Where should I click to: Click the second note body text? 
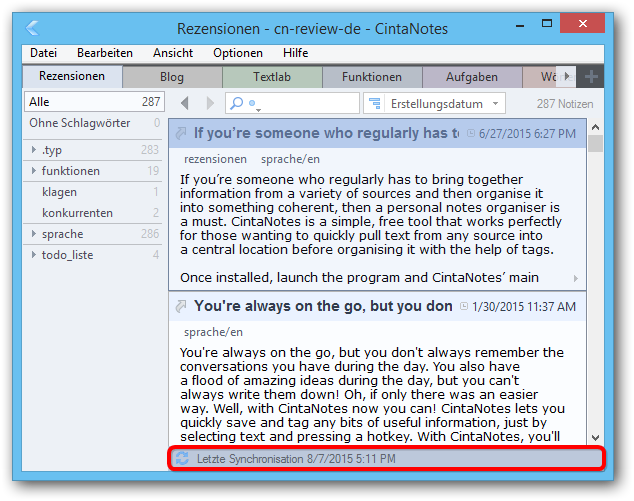tap(372, 394)
